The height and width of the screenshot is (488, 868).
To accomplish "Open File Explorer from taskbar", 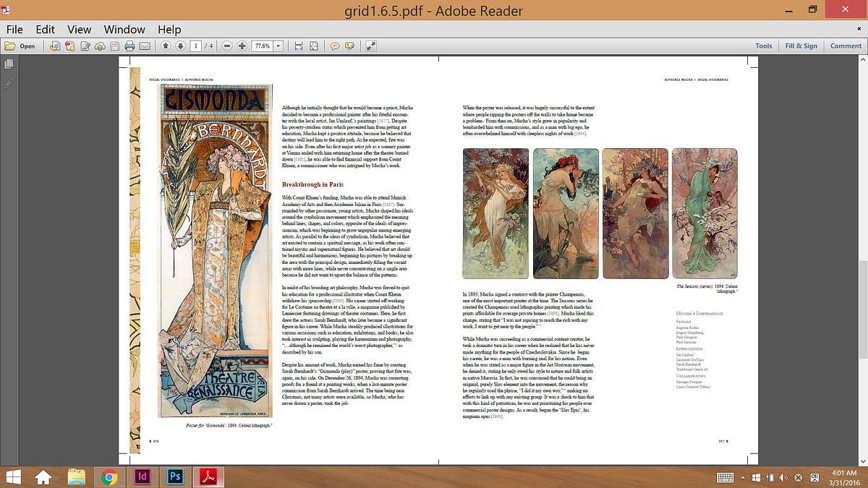I will (x=77, y=477).
